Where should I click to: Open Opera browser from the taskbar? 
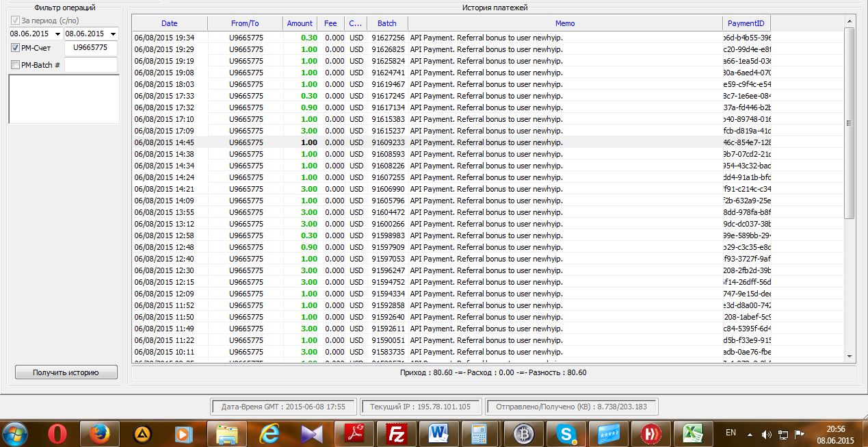(57, 434)
